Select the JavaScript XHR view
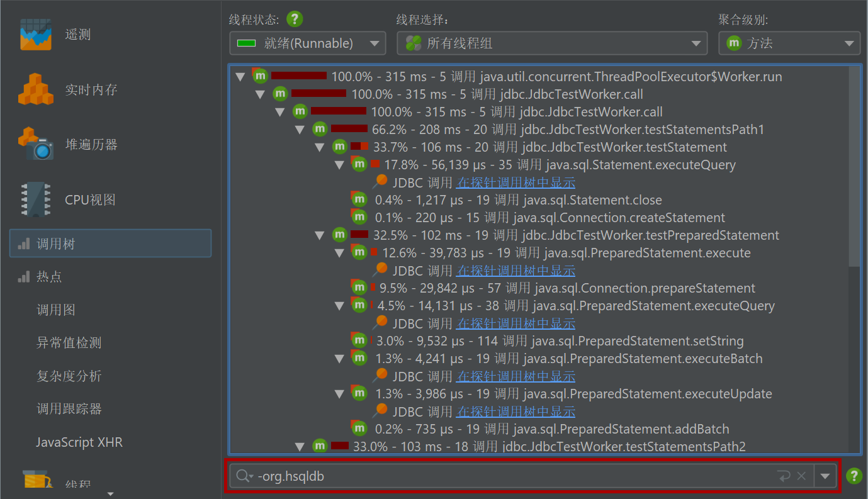868x499 pixels. (79, 442)
